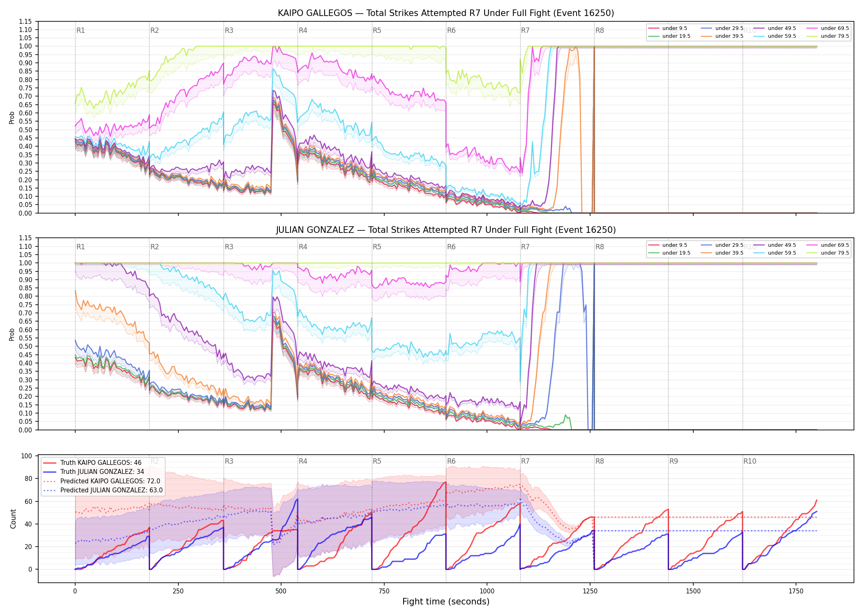
Task: Click the JULIAN GONZALEZ chart title
Action: tap(446, 230)
